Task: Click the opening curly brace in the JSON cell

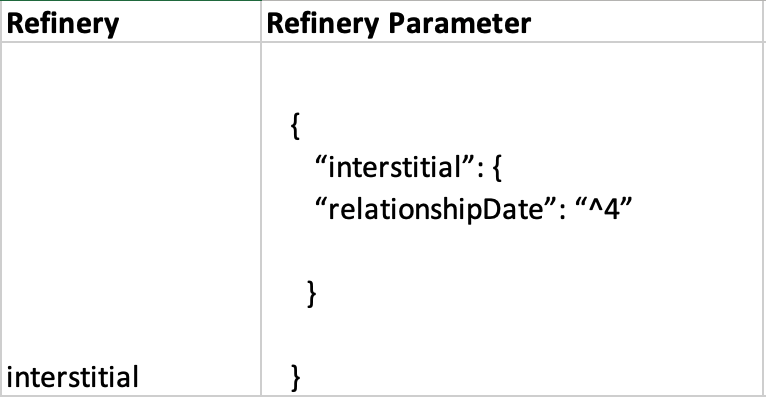Action: (x=295, y=126)
